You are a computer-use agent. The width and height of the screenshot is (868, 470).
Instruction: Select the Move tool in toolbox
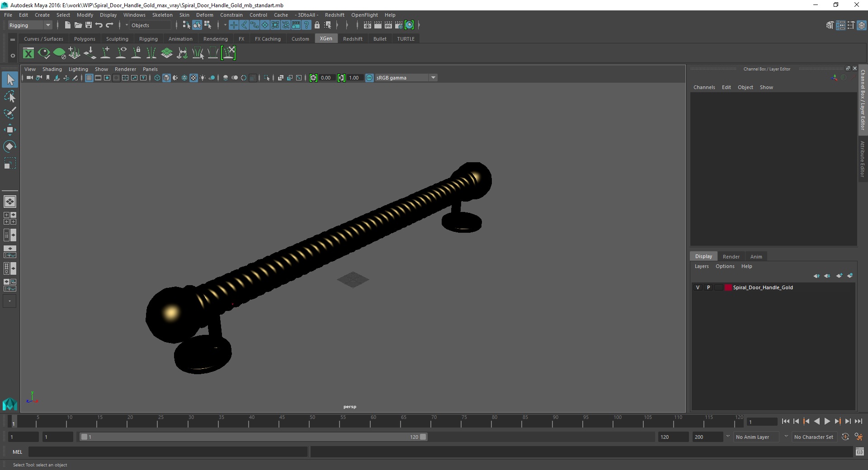[x=9, y=130]
